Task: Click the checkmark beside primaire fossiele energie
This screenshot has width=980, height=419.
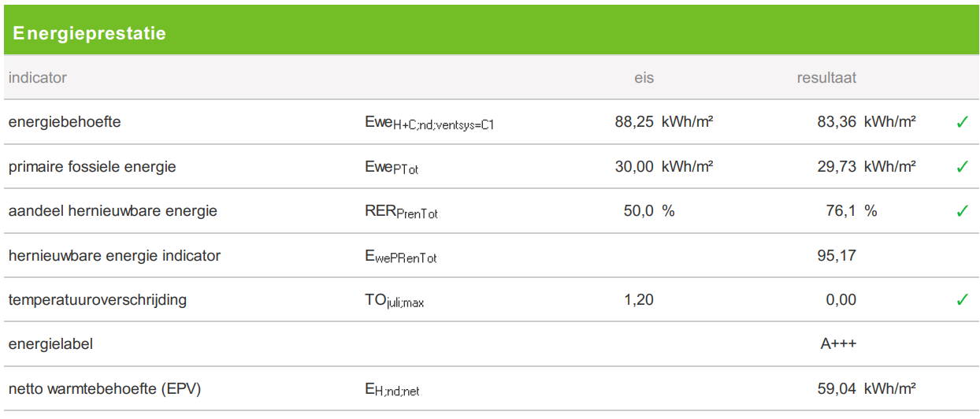Action: pyautogui.click(x=962, y=167)
